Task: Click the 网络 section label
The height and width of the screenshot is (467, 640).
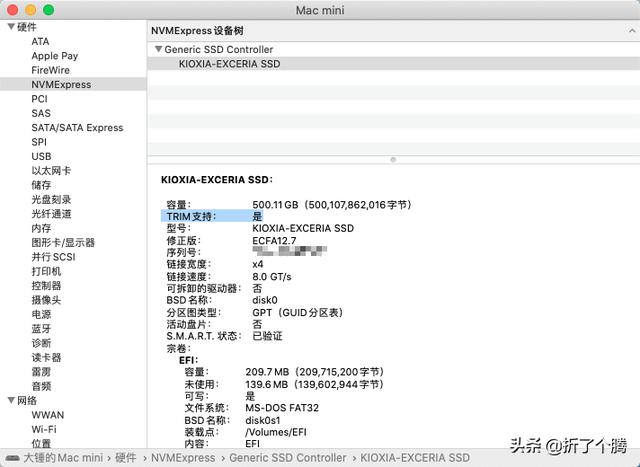Action: (27, 400)
